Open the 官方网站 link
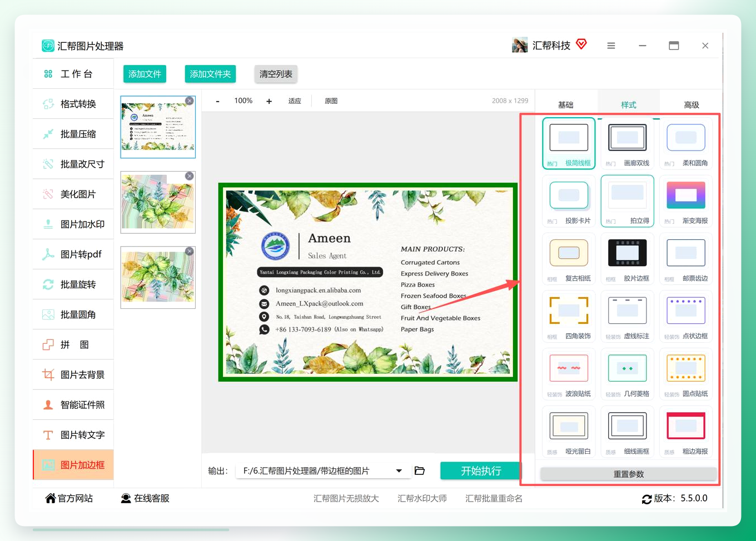 69,498
